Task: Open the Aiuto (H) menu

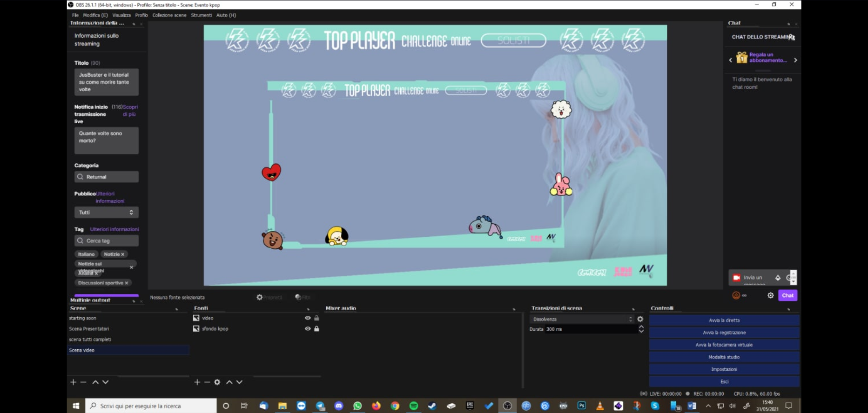Action: (226, 15)
